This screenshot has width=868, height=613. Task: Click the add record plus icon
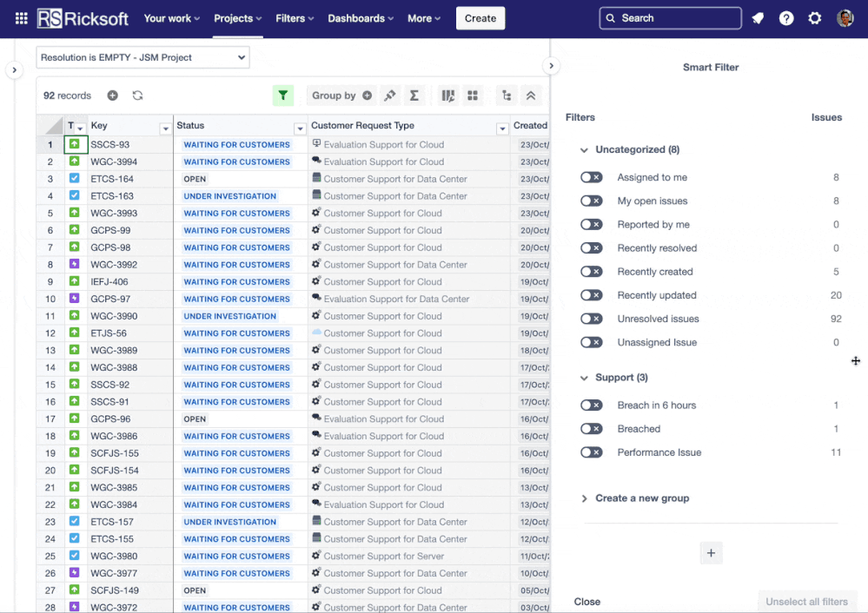pos(113,96)
